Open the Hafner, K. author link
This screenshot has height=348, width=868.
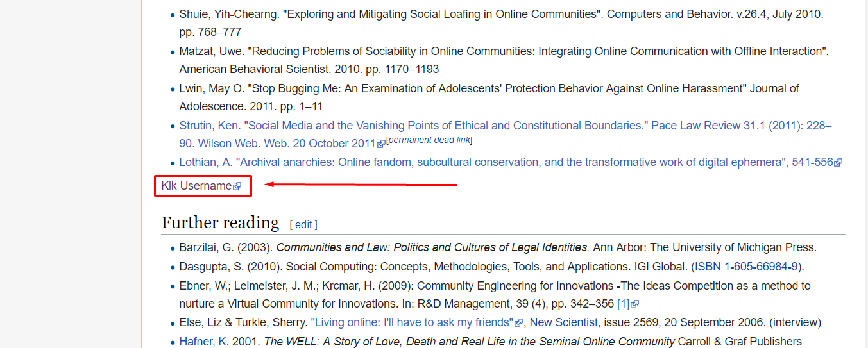(x=203, y=342)
